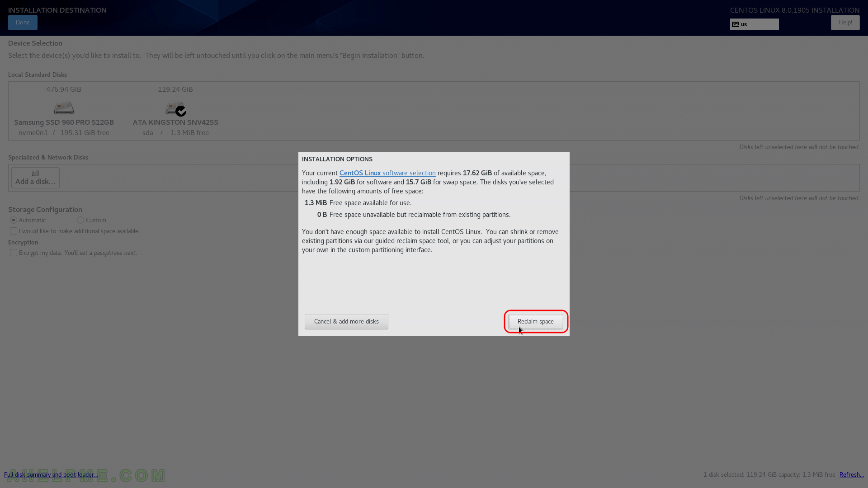This screenshot has width=868, height=488.
Task: Click the Samsung SSD 960 PRO disk icon
Action: 64,108
